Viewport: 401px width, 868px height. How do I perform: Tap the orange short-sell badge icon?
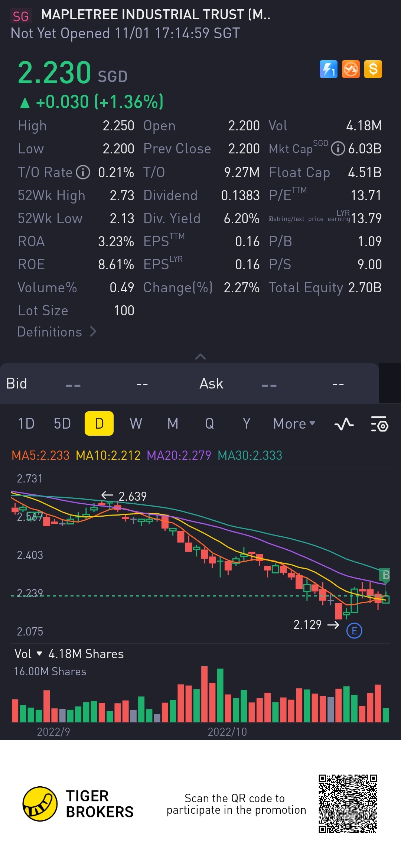[351, 69]
